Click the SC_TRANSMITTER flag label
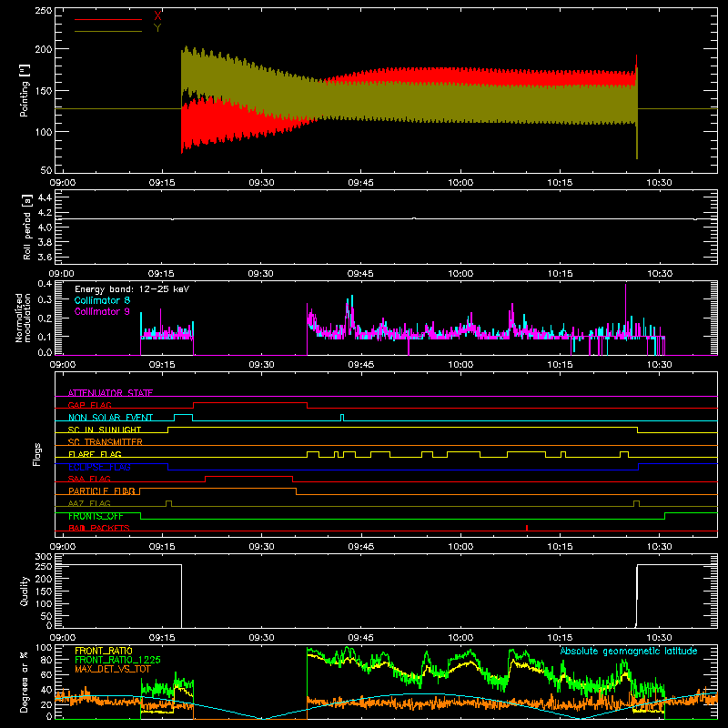The image size is (728, 728). (x=105, y=442)
